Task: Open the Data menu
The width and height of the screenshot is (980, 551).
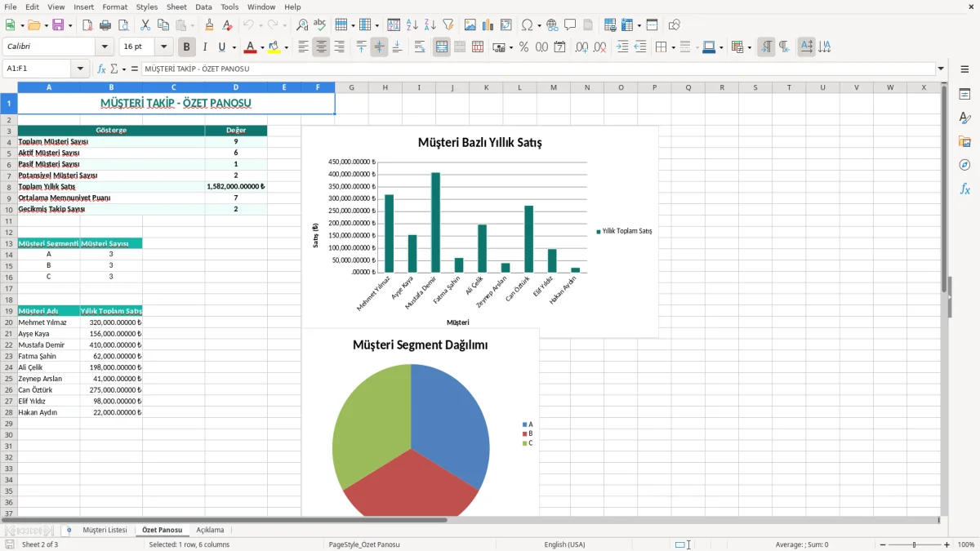Action: 203,7
